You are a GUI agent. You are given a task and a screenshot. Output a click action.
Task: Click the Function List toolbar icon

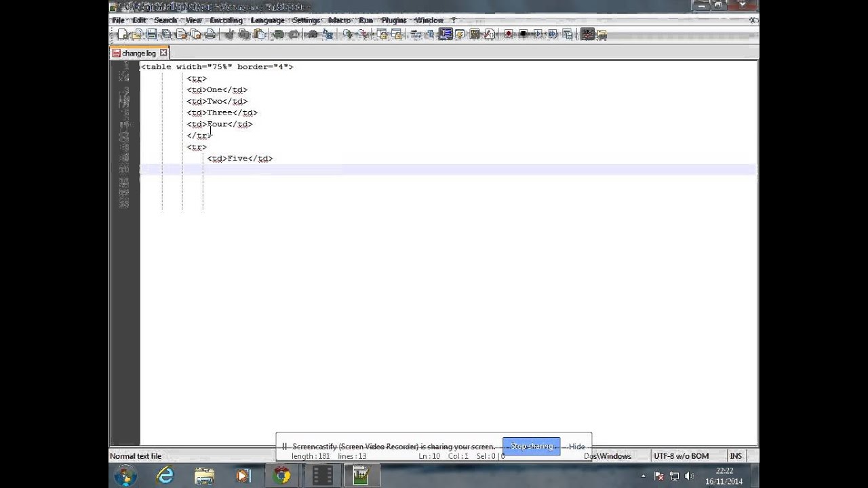pyautogui.click(x=489, y=34)
